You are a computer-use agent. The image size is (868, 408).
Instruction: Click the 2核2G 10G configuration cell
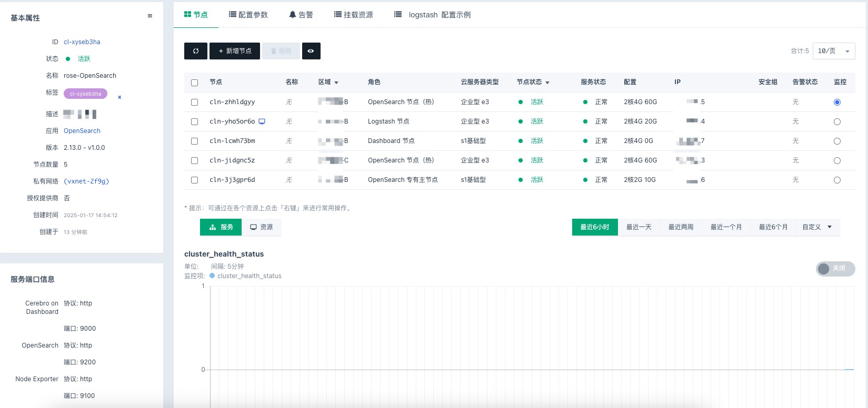coord(640,180)
